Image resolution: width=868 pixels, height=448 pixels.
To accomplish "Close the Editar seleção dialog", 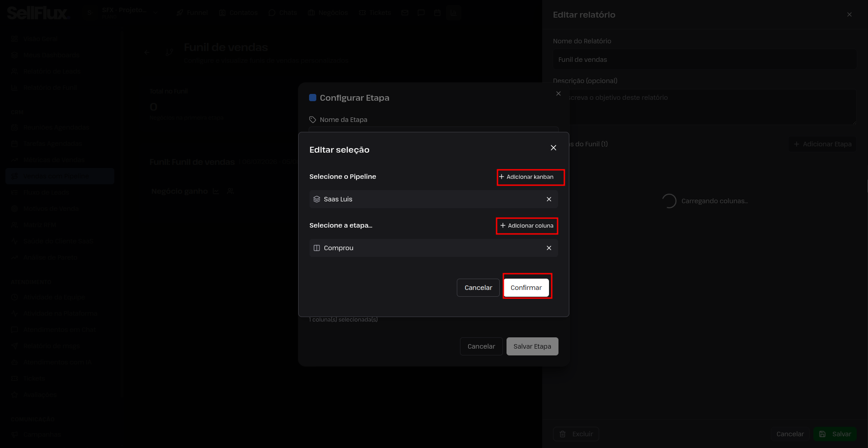I will point(554,148).
